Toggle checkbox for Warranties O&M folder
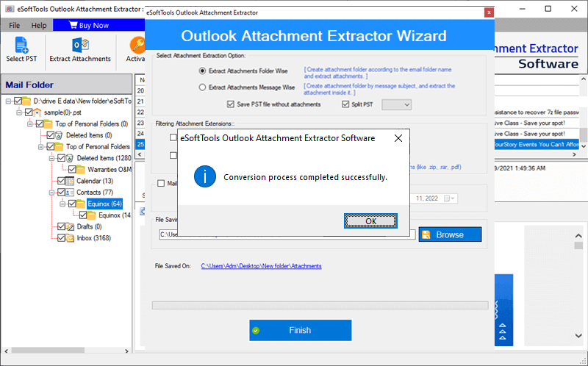The image size is (588, 366). 72,169
